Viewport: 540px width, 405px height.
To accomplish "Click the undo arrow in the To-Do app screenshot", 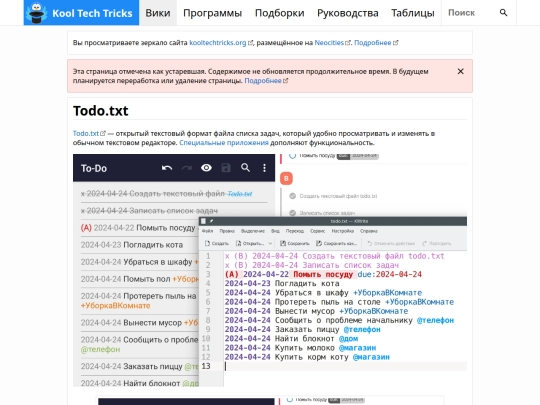I will [167, 168].
